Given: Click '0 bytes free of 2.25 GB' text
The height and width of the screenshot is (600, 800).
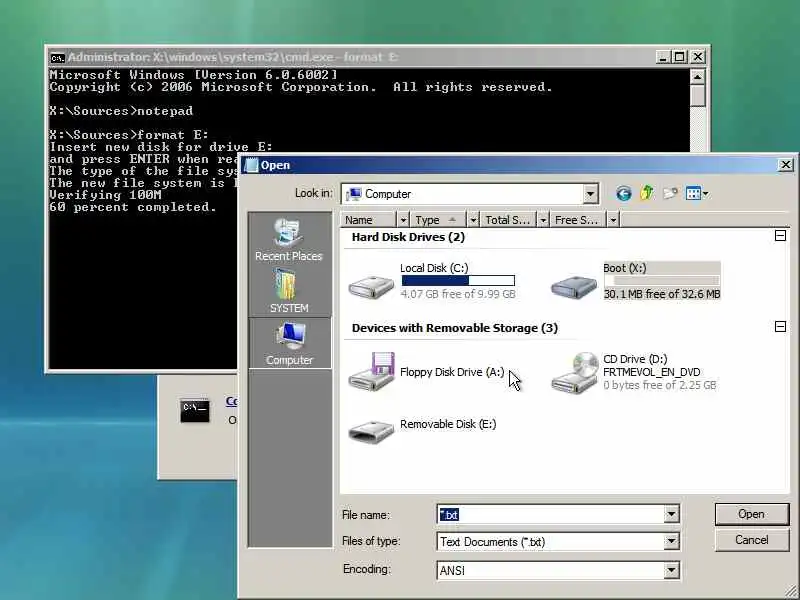Looking at the screenshot, I should pos(660,385).
